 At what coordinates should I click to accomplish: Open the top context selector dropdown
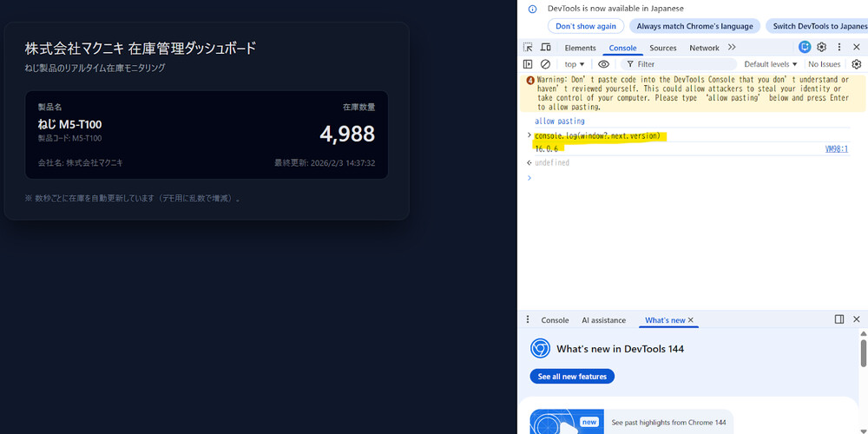(575, 64)
